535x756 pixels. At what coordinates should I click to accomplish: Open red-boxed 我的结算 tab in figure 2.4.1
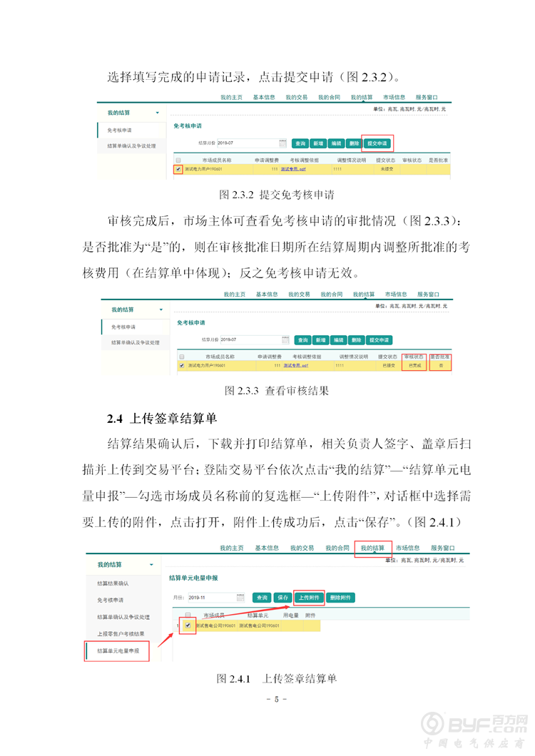[x=372, y=548]
